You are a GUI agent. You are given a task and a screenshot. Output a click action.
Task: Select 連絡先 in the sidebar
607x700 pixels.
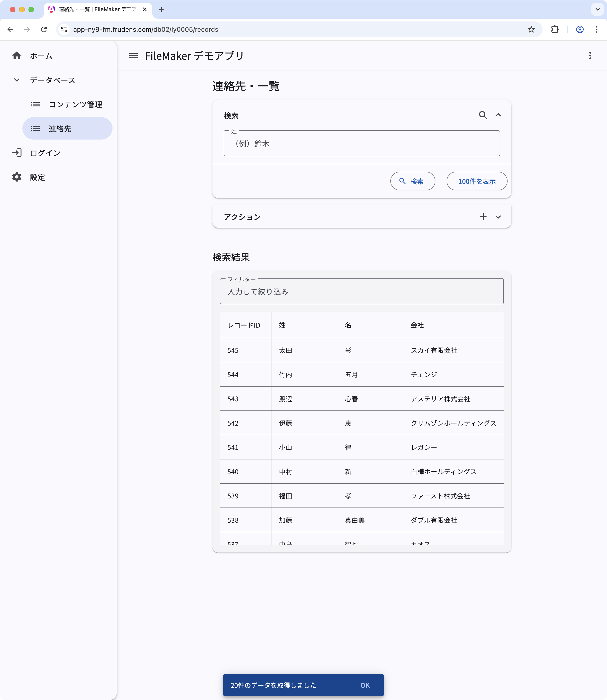pyautogui.click(x=67, y=128)
